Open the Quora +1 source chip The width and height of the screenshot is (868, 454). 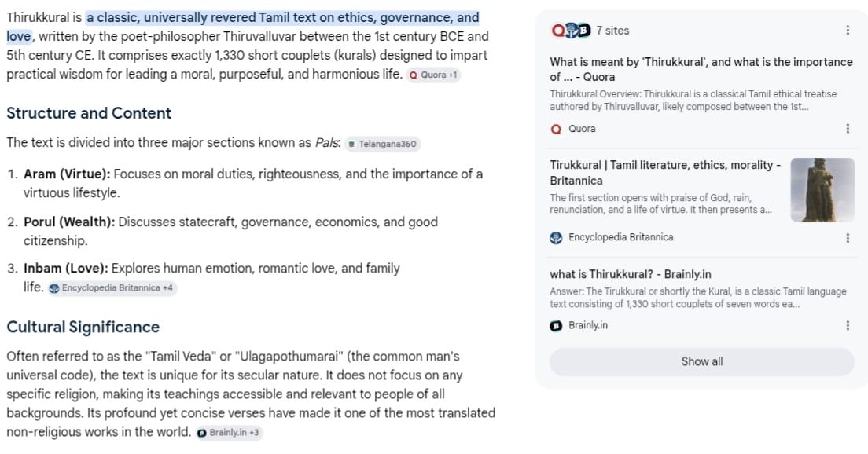(x=433, y=75)
